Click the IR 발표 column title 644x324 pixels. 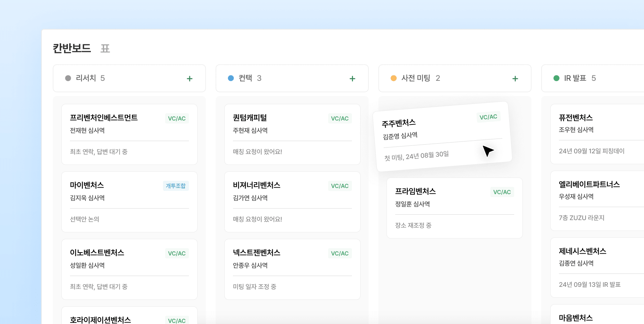coord(575,78)
